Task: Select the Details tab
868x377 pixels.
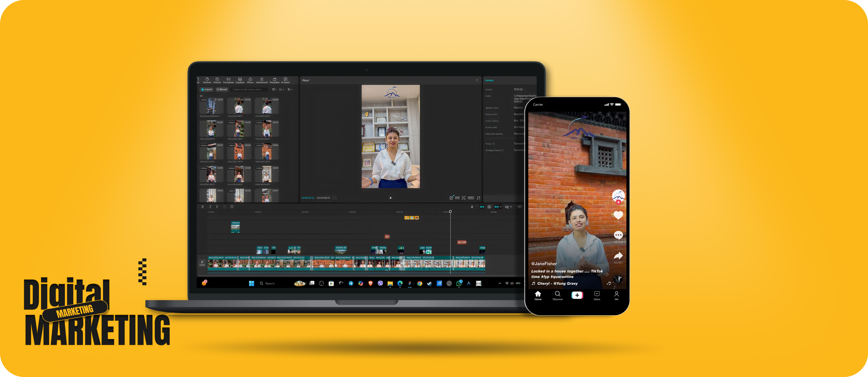Action: click(489, 81)
